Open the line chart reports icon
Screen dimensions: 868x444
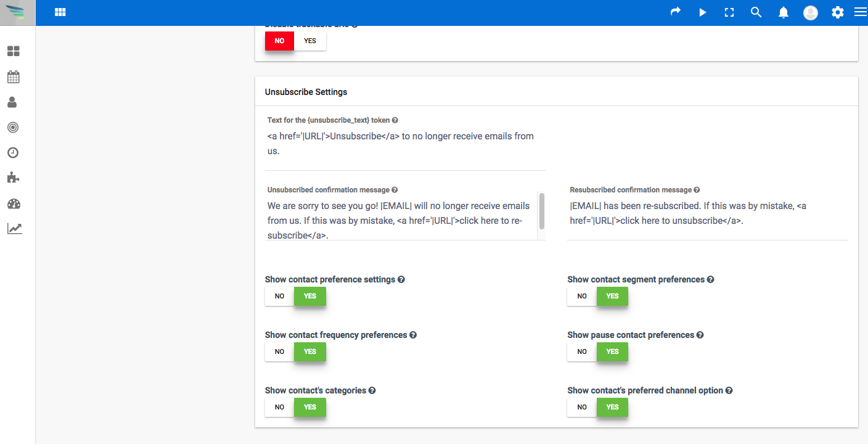coord(14,229)
